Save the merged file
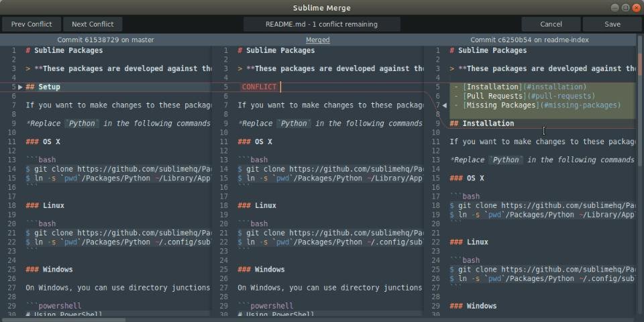644x322 pixels. (x=612, y=24)
